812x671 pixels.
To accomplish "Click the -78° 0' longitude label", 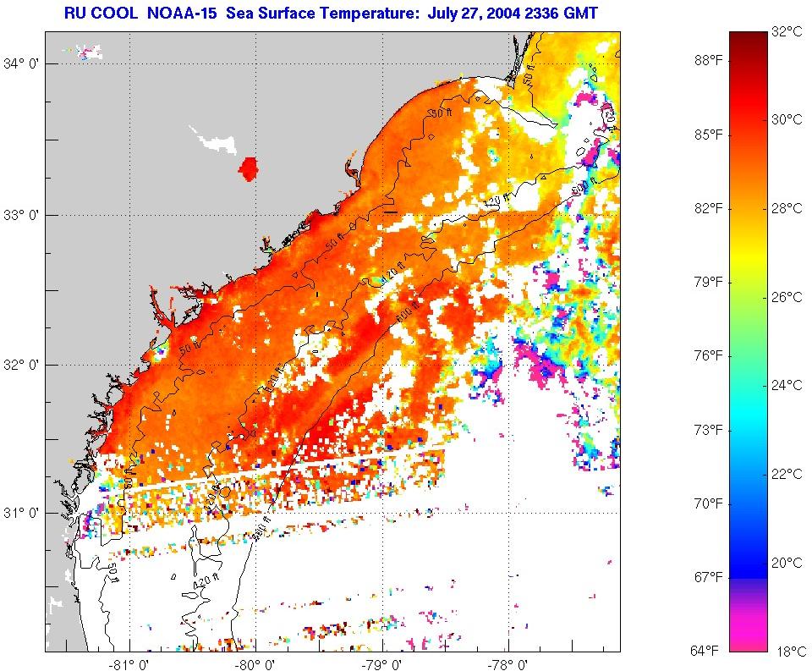I will click(x=509, y=664).
